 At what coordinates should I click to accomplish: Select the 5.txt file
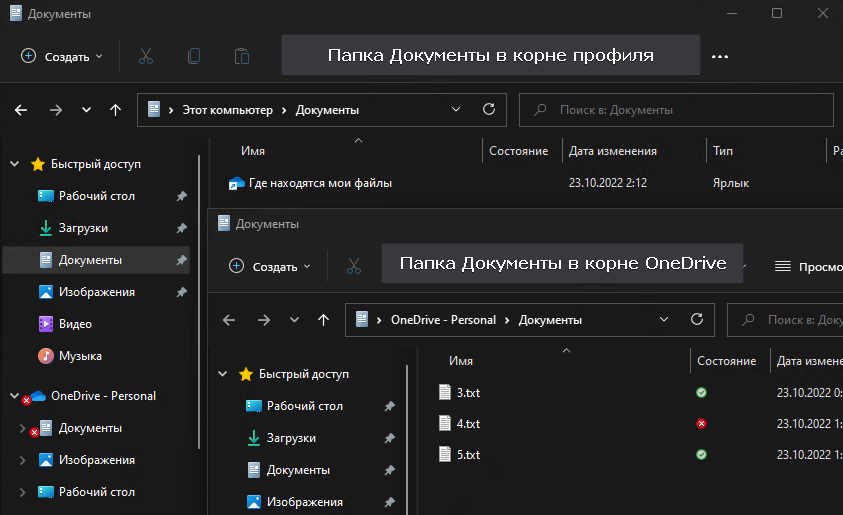[467, 455]
